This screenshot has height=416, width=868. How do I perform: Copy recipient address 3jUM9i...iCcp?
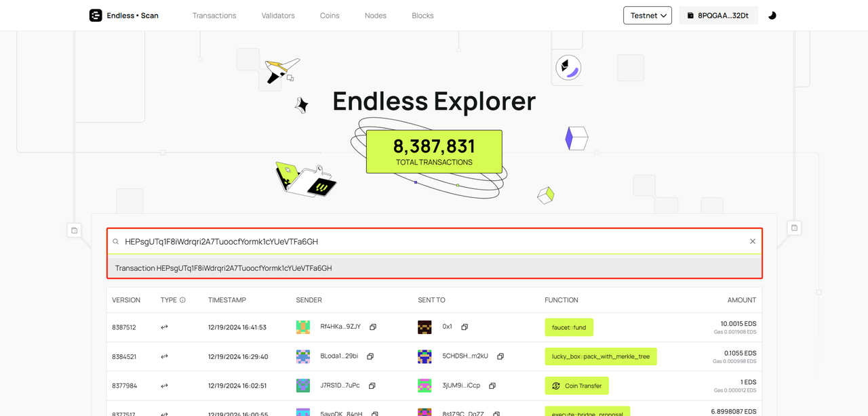(492, 386)
